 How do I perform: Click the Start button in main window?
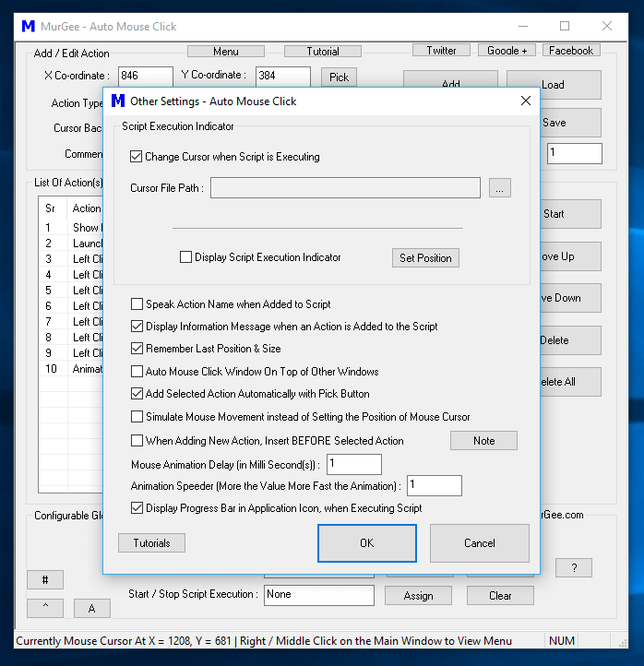point(570,214)
